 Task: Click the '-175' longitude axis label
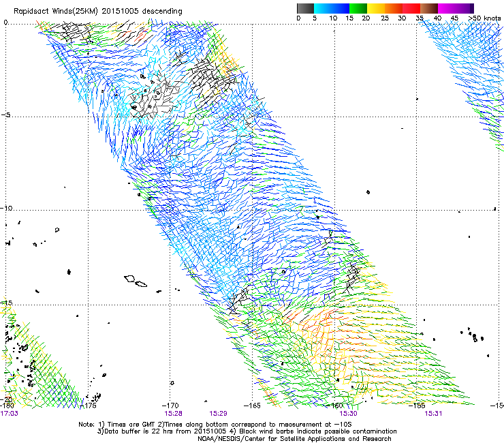(x=88, y=406)
